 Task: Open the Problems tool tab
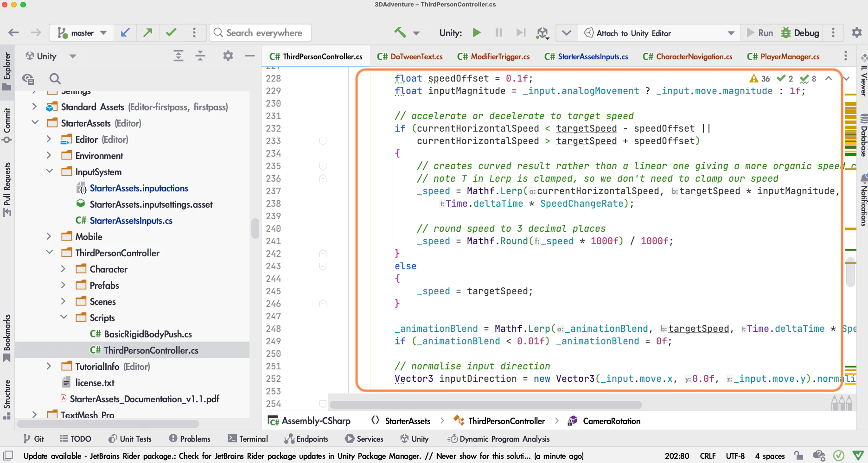coord(189,438)
